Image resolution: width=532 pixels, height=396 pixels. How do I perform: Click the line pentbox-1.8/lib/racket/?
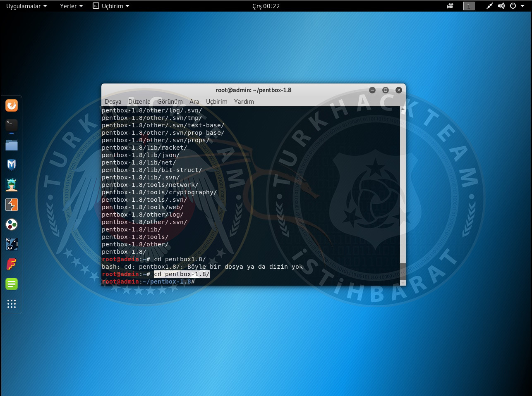click(x=144, y=148)
